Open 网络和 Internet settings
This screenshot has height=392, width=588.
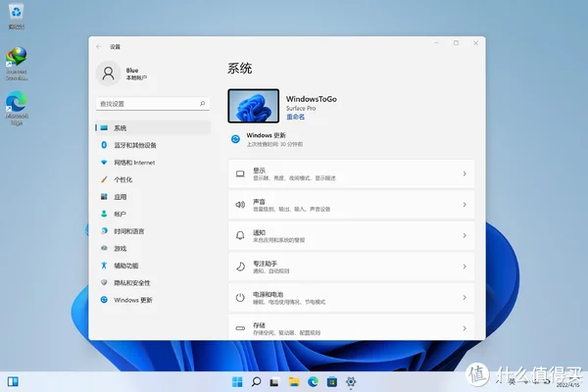(153, 163)
